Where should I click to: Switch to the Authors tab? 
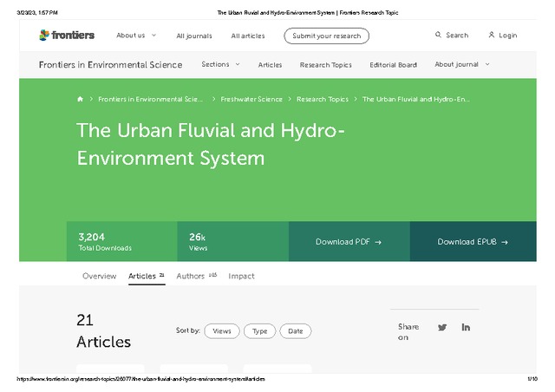(x=191, y=277)
